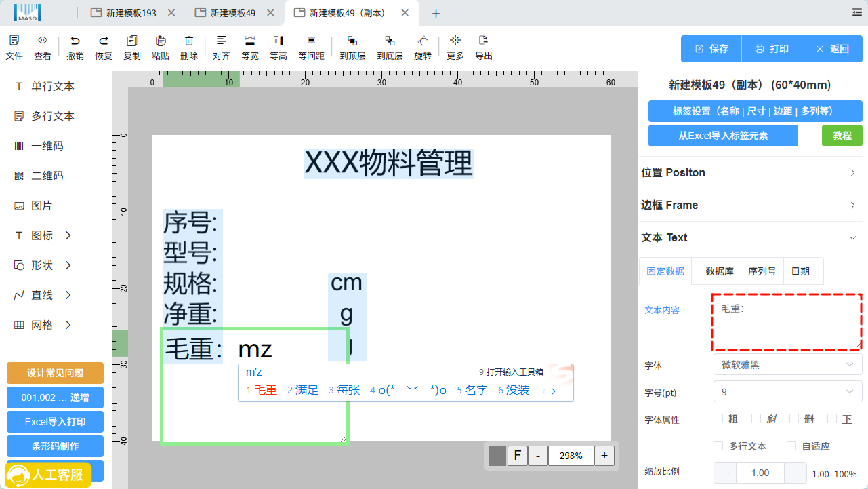Decrease 缩放比例 scale with minus stepper

point(725,473)
